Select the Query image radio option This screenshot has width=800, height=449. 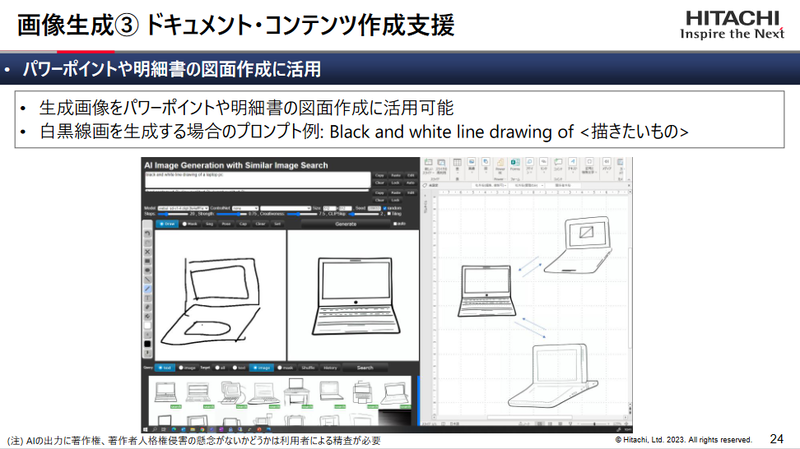187,368
